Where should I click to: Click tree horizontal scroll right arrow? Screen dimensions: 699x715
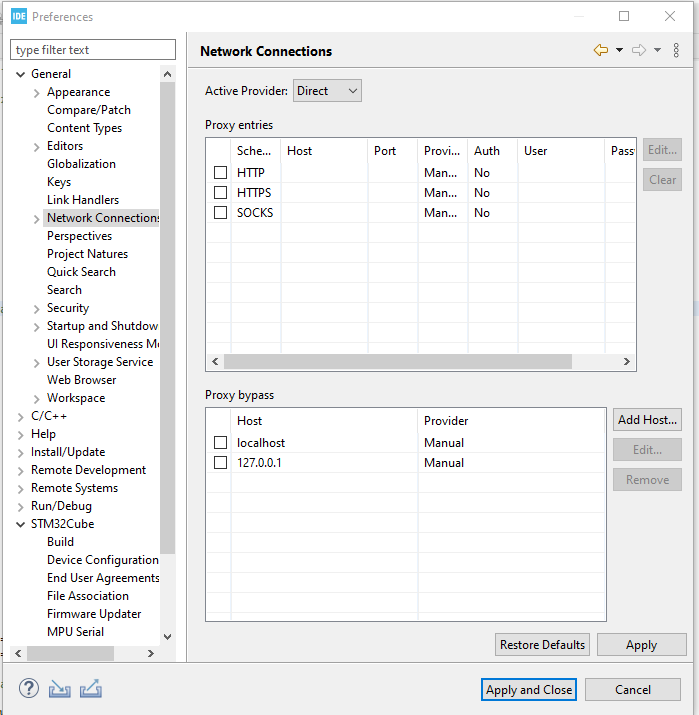tap(150, 653)
